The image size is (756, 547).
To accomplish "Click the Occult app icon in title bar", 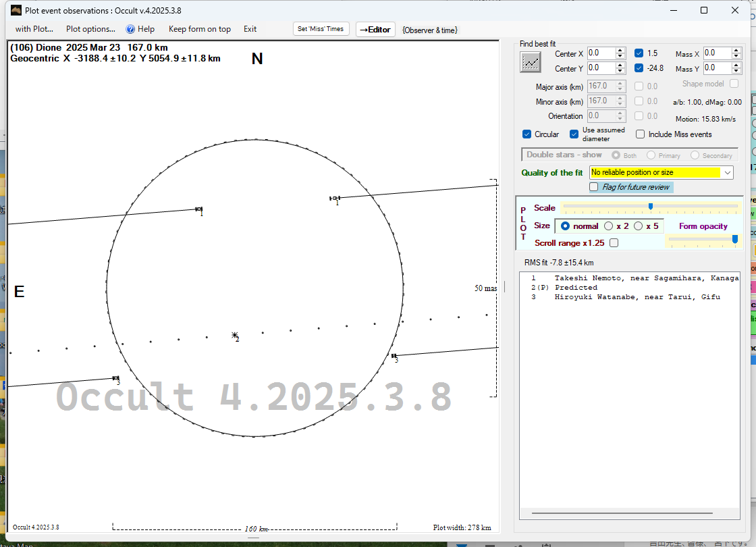I will (16, 10).
